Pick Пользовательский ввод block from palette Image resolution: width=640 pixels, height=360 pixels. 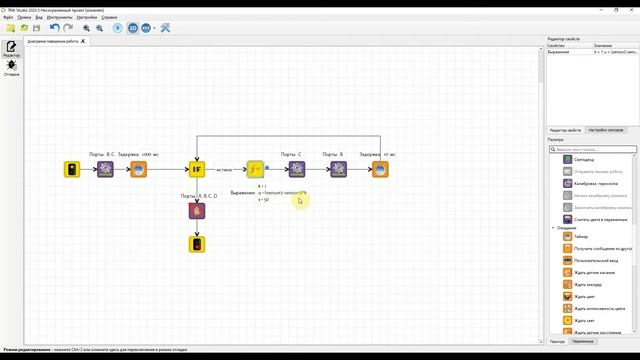coord(591,260)
